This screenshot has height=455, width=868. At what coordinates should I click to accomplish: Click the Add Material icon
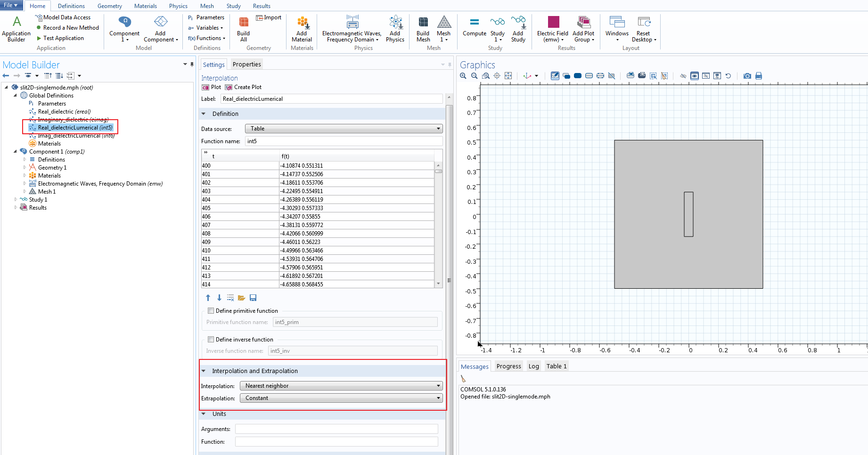(302, 28)
